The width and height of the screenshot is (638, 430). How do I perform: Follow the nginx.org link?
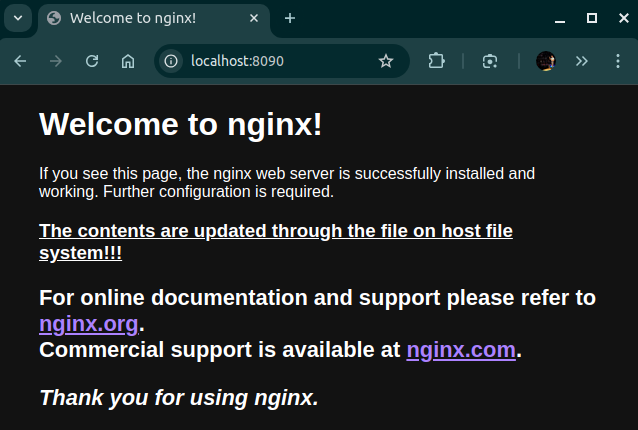click(x=89, y=324)
